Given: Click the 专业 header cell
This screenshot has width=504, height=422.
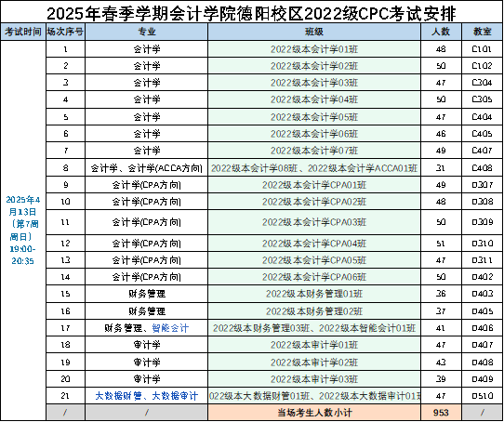Looking at the screenshot, I should tap(147, 32).
